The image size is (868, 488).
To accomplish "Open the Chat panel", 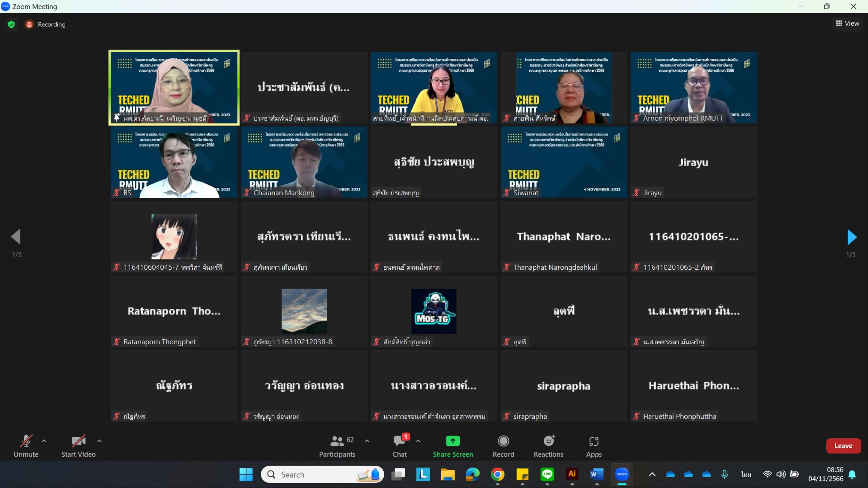I will point(400,446).
